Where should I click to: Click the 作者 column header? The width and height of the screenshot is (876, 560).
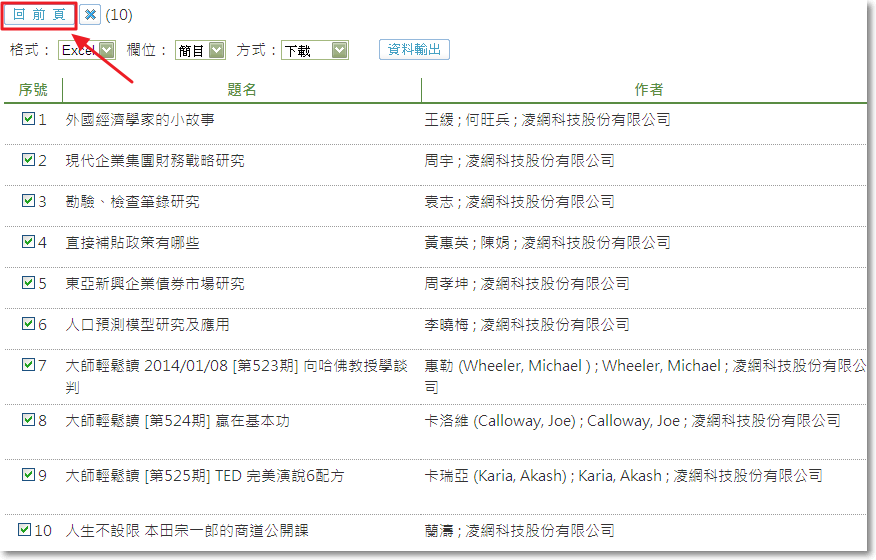click(x=649, y=90)
